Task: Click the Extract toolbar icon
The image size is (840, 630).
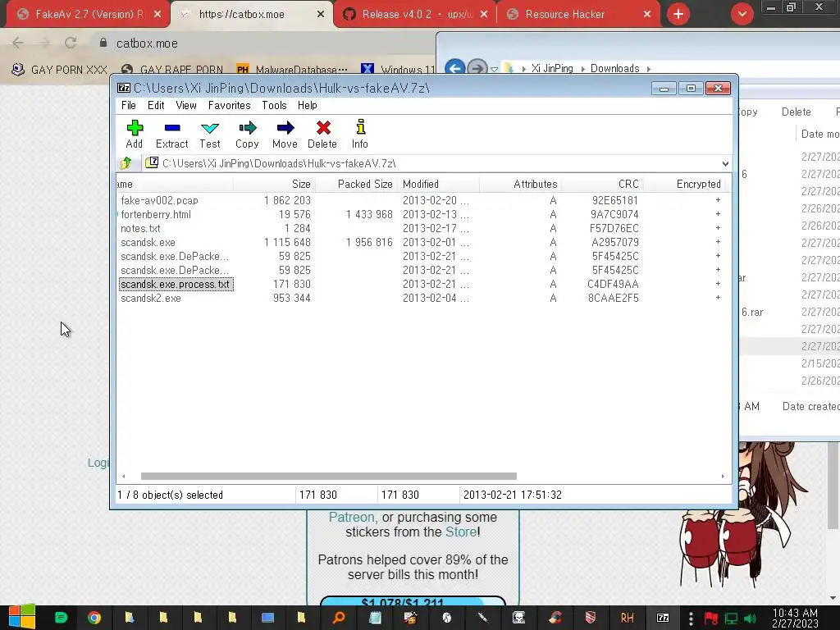Action: [x=172, y=134]
